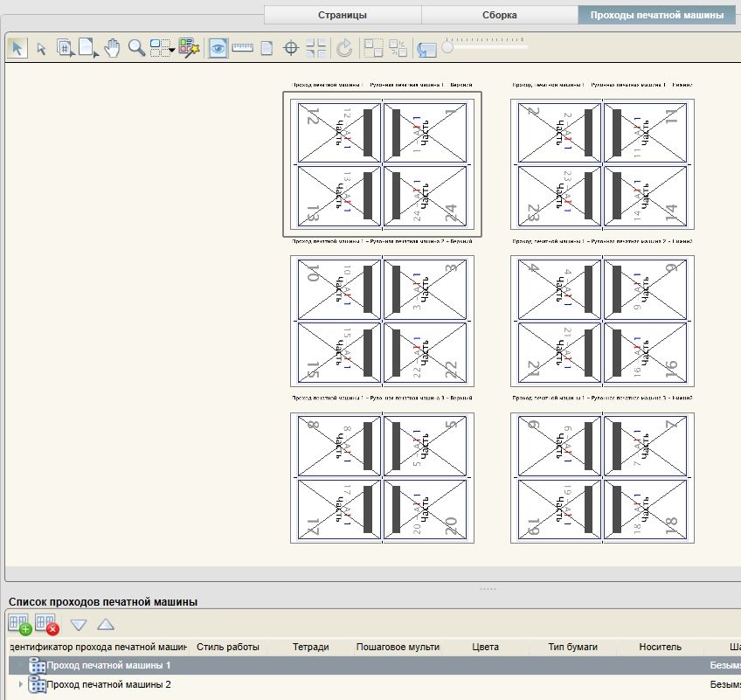Screen dimensions: 741x700
Task: Toggle the eye preview visibility button
Action: click(218, 48)
